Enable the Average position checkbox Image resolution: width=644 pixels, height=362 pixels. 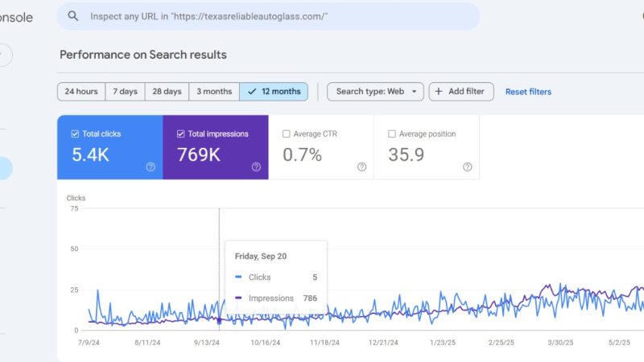tap(392, 134)
